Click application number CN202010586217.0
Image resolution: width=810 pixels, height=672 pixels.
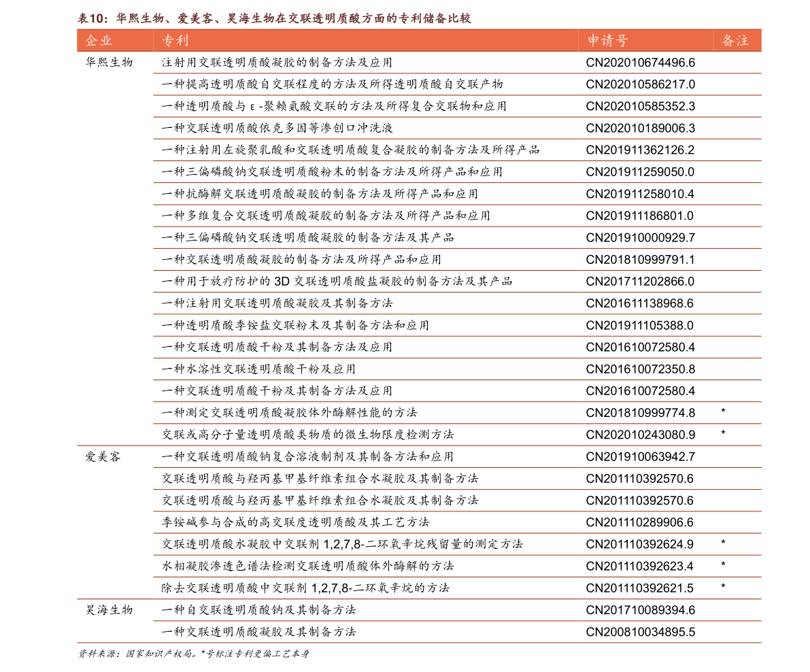[640, 84]
